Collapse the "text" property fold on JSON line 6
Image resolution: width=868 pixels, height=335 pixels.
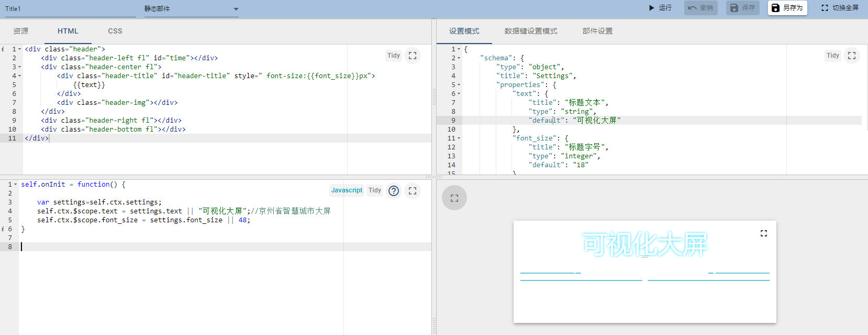point(459,94)
